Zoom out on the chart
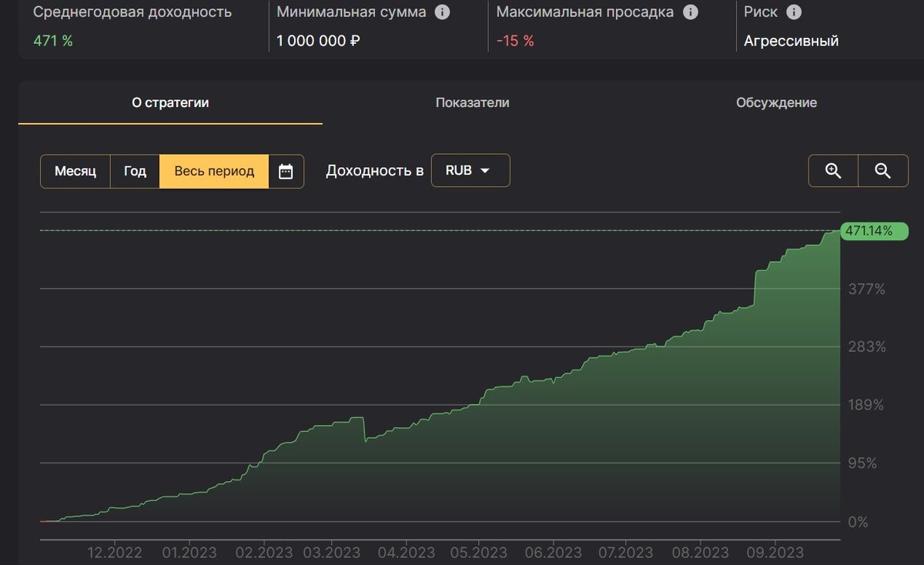Screen dimensions: 924x565 882,171
